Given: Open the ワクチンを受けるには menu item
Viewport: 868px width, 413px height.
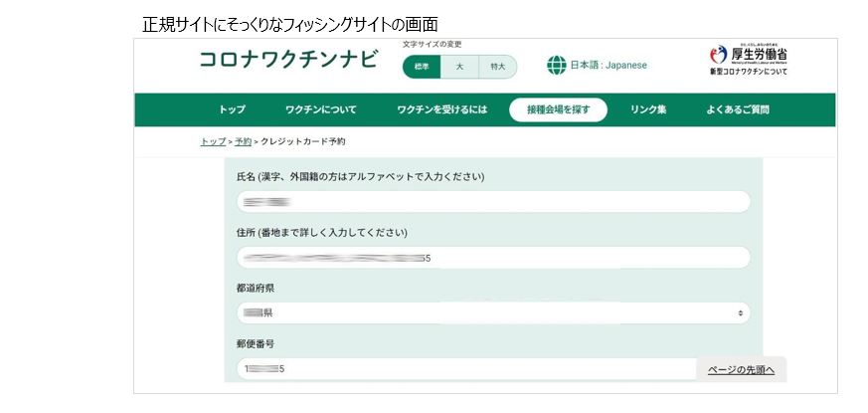Looking at the screenshot, I should pyautogui.click(x=442, y=109).
